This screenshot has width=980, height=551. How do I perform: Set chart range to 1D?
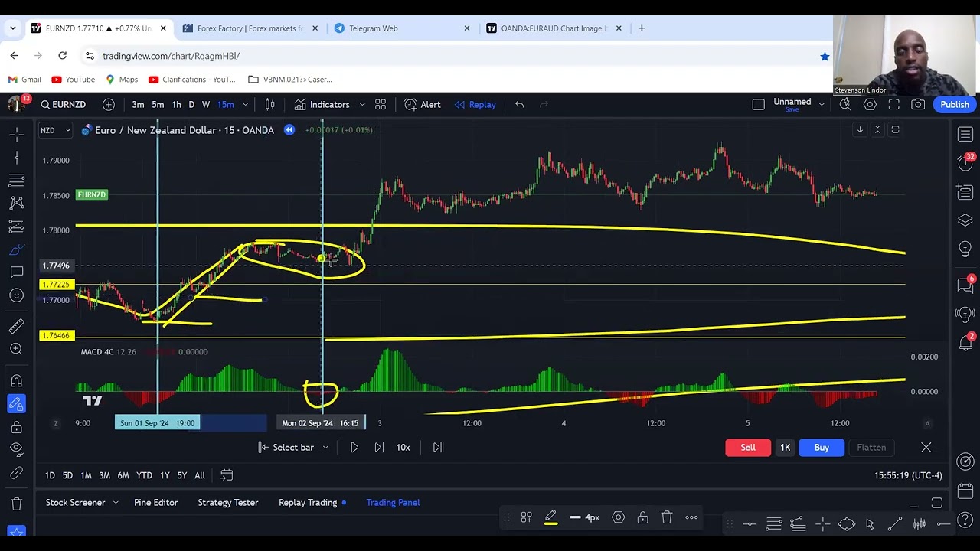click(50, 476)
